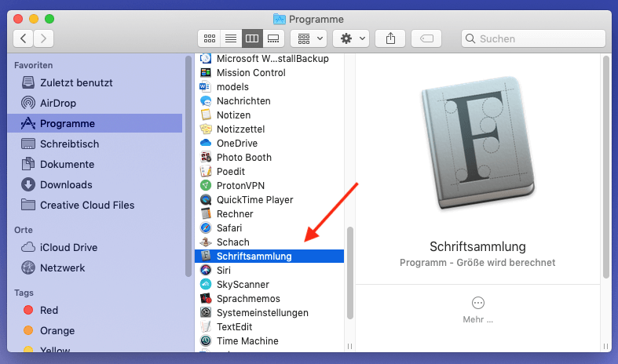Select Programme in the sidebar
Image resolution: width=618 pixels, height=364 pixels.
pos(94,123)
